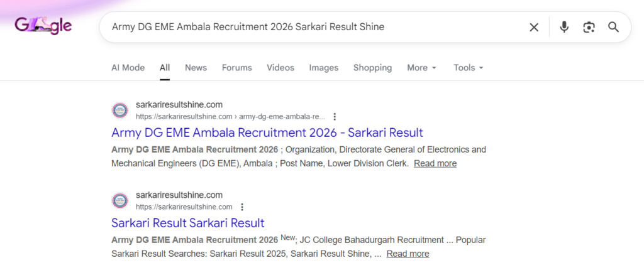The image size is (644, 275).
Task: Focus the search input field
Action: click(x=314, y=27)
